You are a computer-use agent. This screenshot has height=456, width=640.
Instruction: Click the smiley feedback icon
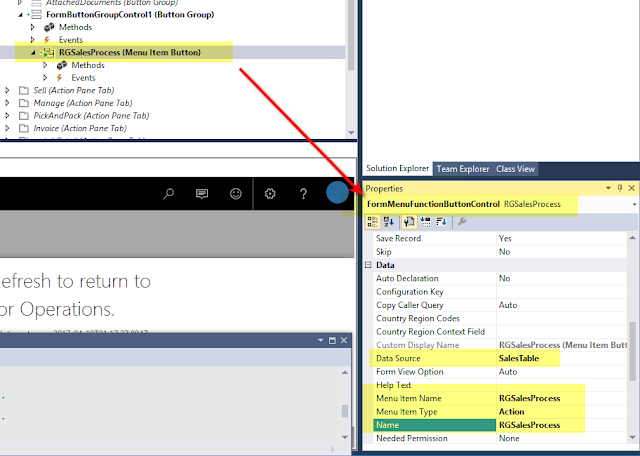point(236,194)
